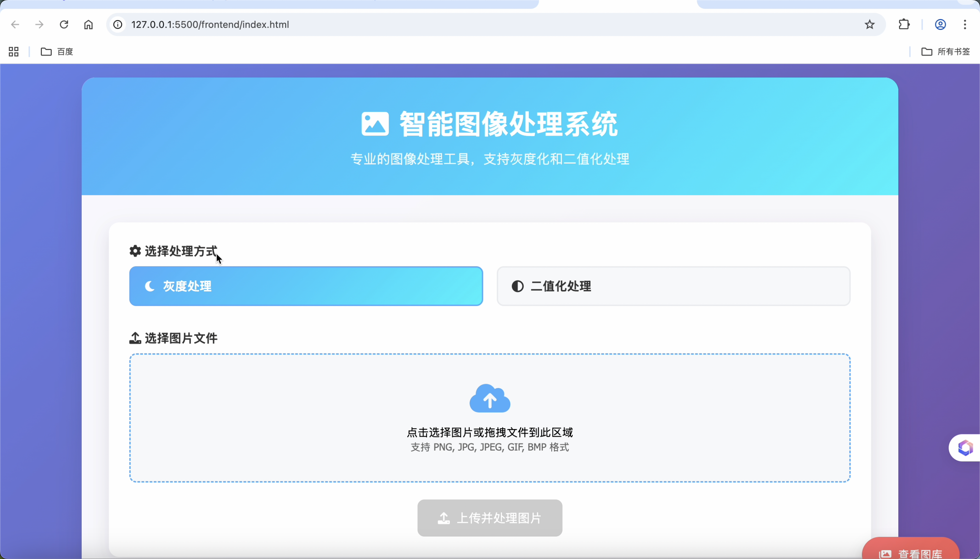Screen dimensions: 980x559
Task: Reload the current page
Action: tap(64, 25)
